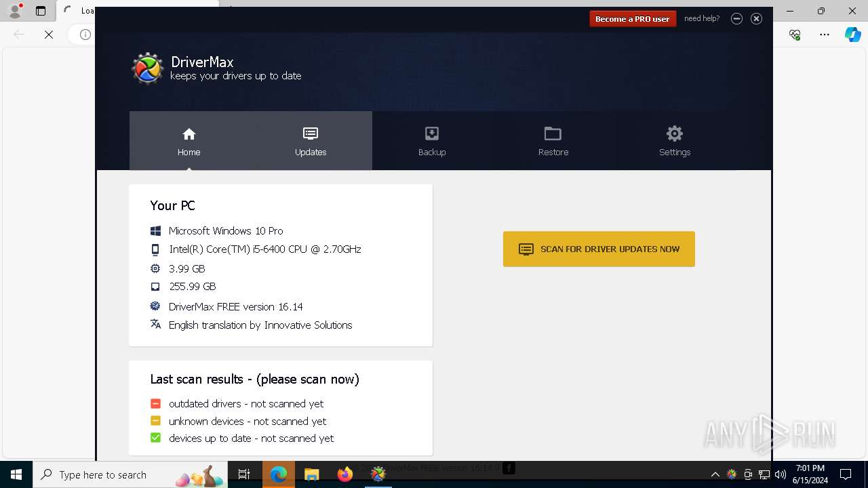This screenshot has height=488, width=868.
Task: Open the notification center on the taskbar
Action: [x=846, y=474]
